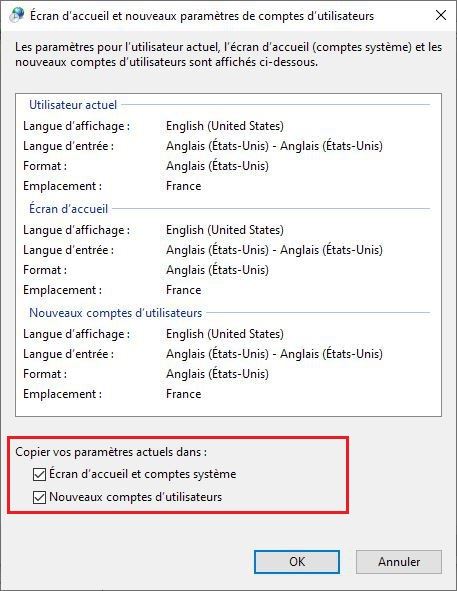The image size is (457, 591).
Task: Close the dialog with the X button
Action: click(x=440, y=15)
